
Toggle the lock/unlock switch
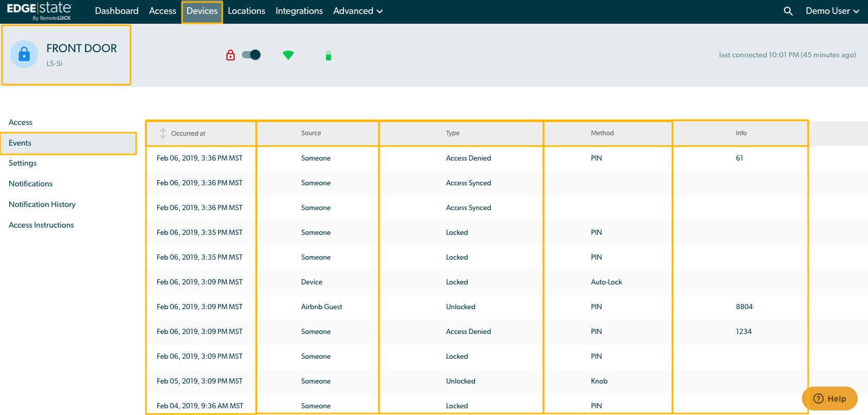(x=252, y=55)
